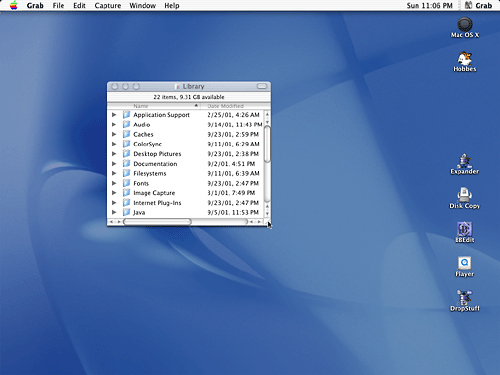
Task: Sort by the Name column header
Action: click(154, 106)
